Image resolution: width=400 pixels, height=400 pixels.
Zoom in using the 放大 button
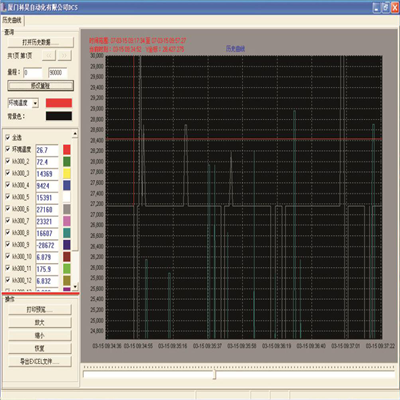click(x=40, y=323)
